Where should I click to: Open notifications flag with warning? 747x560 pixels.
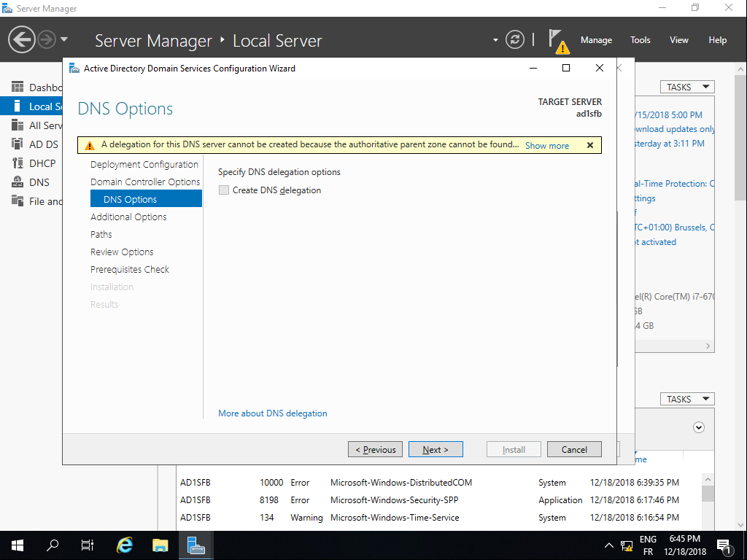pyautogui.click(x=557, y=40)
